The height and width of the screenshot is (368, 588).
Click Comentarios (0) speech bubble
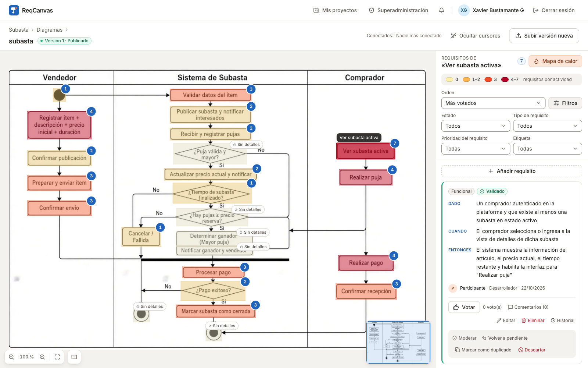[x=528, y=307]
